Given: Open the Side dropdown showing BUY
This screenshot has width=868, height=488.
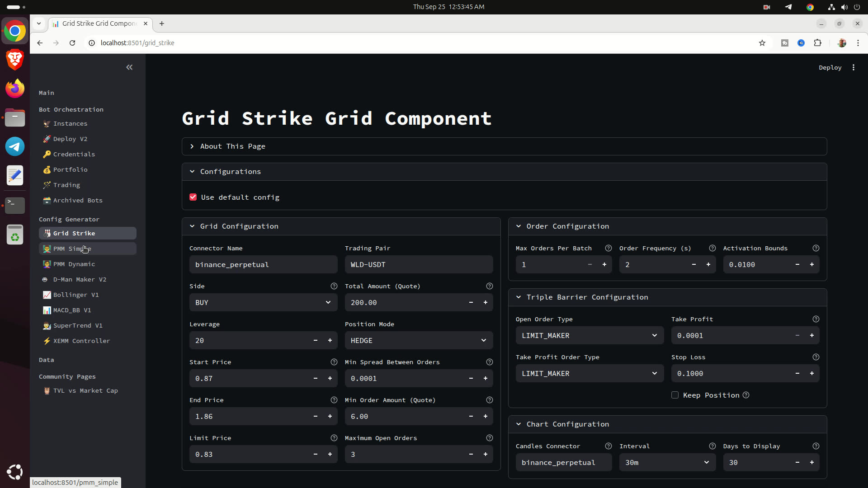Looking at the screenshot, I should click(x=263, y=302).
